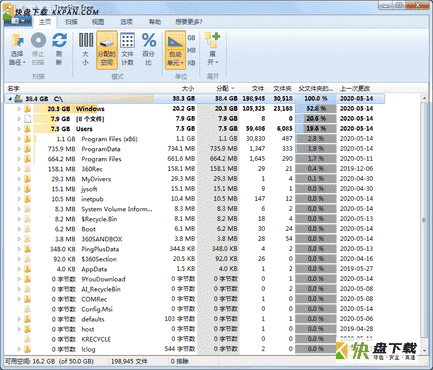Select the GB unit option

pyautogui.click(x=191, y=38)
